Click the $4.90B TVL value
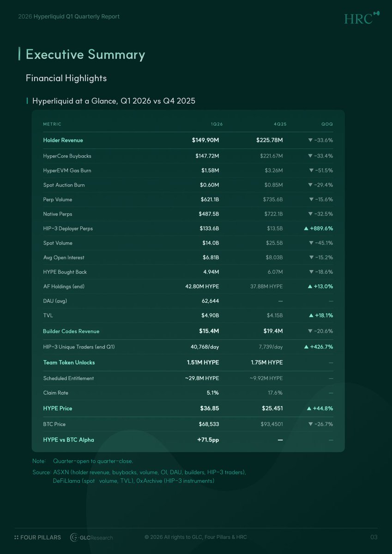Image resolution: width=392 pixels, height=554 pixels. (210, 316)
